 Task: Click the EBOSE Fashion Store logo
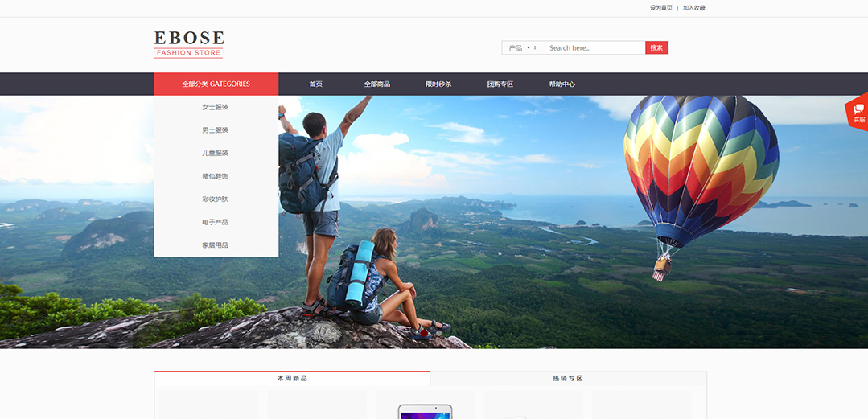tap(189, 44)
